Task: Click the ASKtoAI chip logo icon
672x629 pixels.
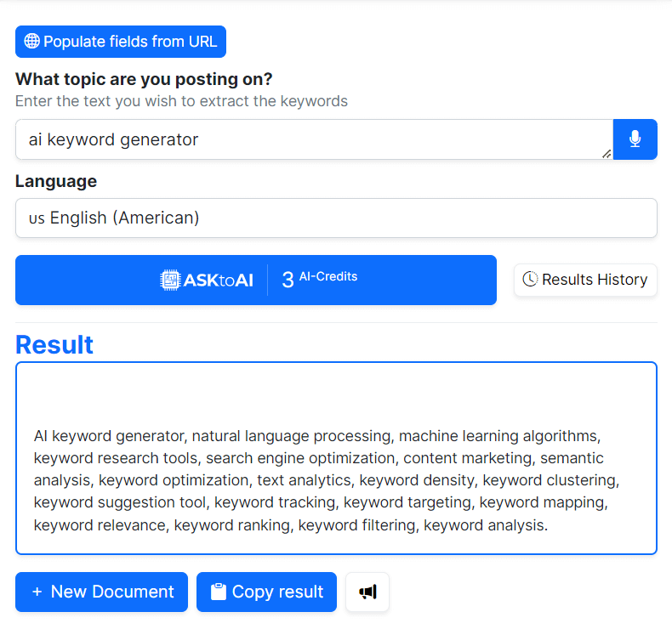Action: tap(171, 280)
